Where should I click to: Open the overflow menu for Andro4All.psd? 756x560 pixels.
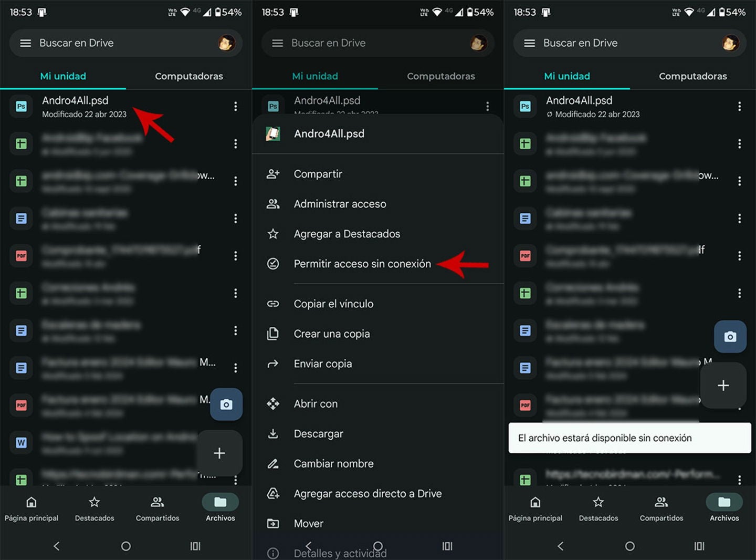point(236,106)
